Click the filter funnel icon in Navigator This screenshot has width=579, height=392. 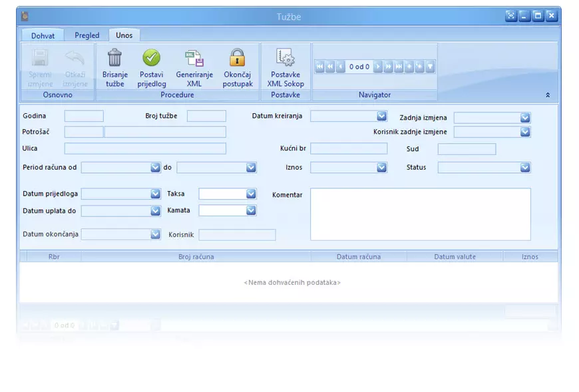430,67
